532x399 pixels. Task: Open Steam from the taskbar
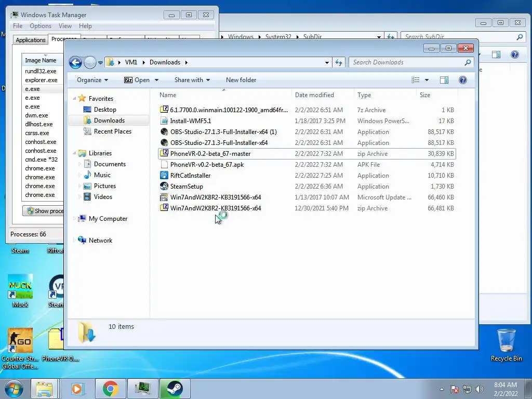tap(175, 389)
